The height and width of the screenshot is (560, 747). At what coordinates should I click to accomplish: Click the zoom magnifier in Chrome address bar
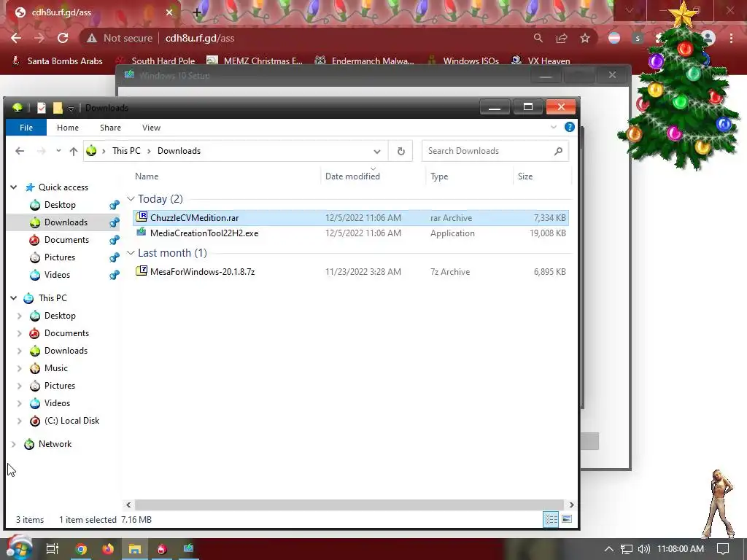(538, 38)
